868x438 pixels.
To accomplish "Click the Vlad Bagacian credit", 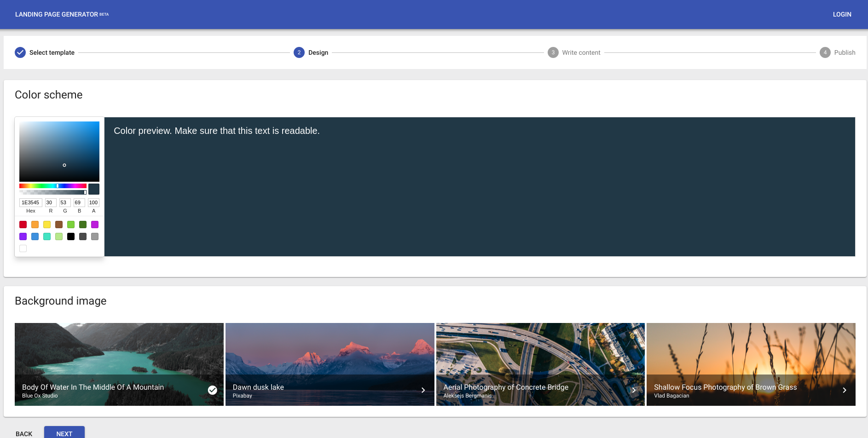I will coord(671,396).
